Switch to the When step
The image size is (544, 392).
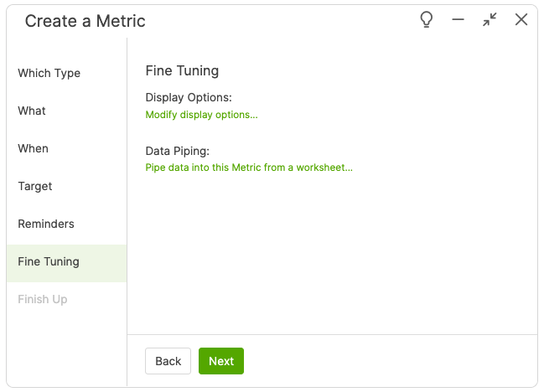[34, 148]
